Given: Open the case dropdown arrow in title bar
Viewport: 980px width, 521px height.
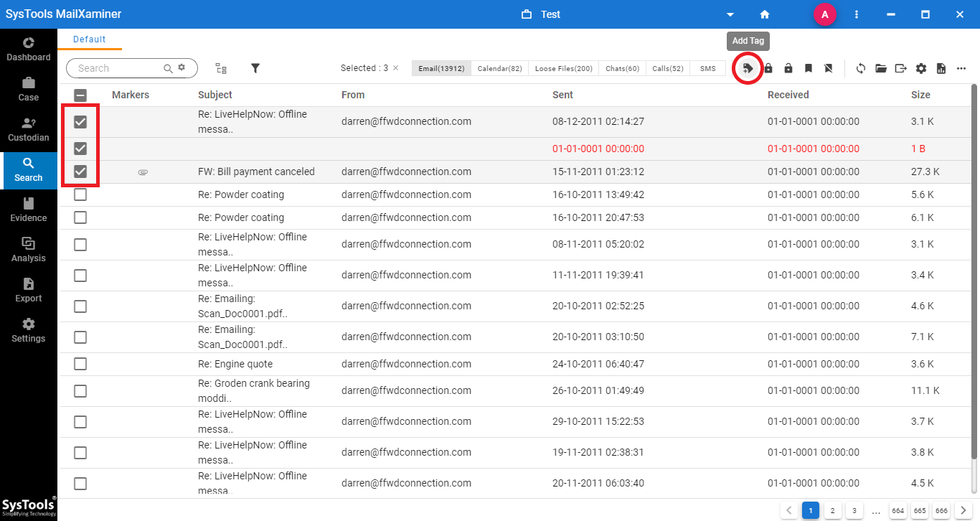Looking at the screenshot, I should pos(730,14).
